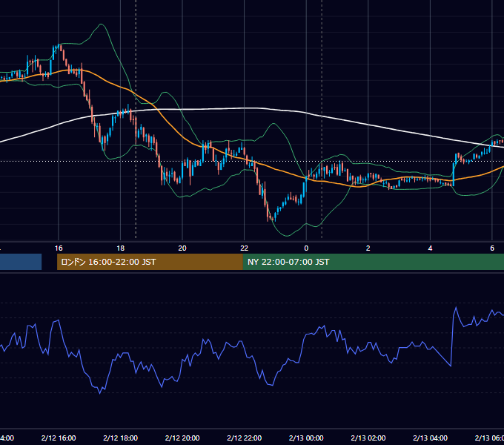Click the NY 22:00-07:00 JST session bar

coord(373,262)
